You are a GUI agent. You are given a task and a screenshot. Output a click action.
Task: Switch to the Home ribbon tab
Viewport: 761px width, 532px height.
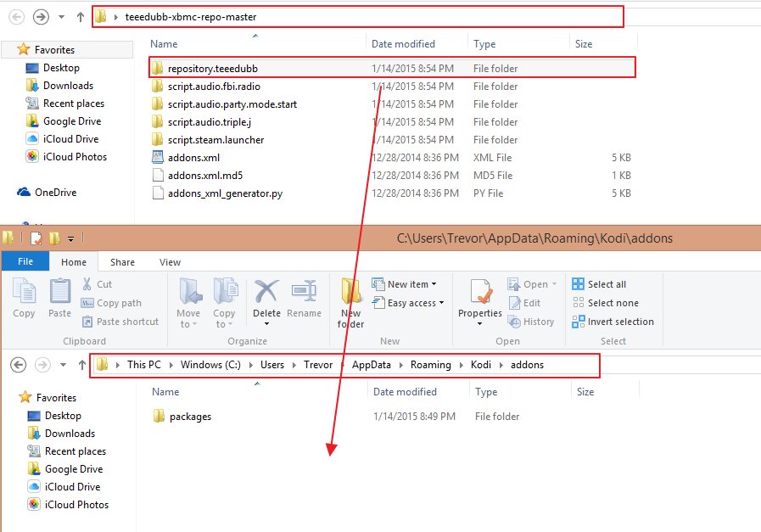(74, 262)
